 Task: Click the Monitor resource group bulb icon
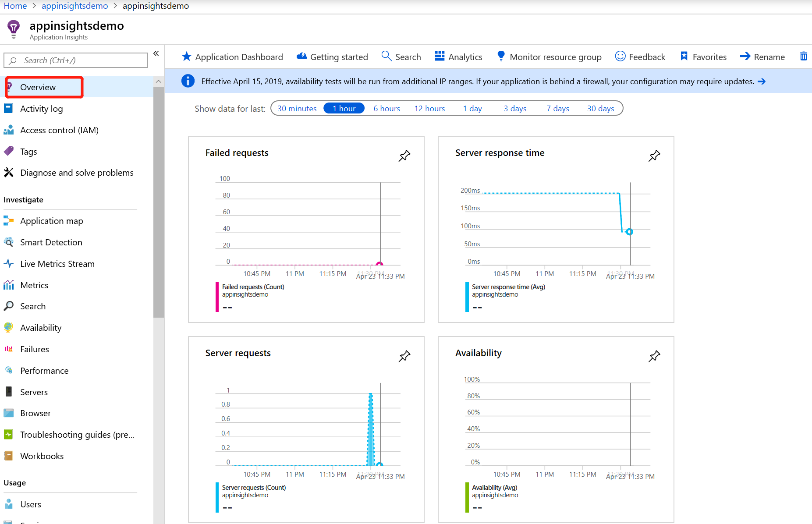(501, 56)
